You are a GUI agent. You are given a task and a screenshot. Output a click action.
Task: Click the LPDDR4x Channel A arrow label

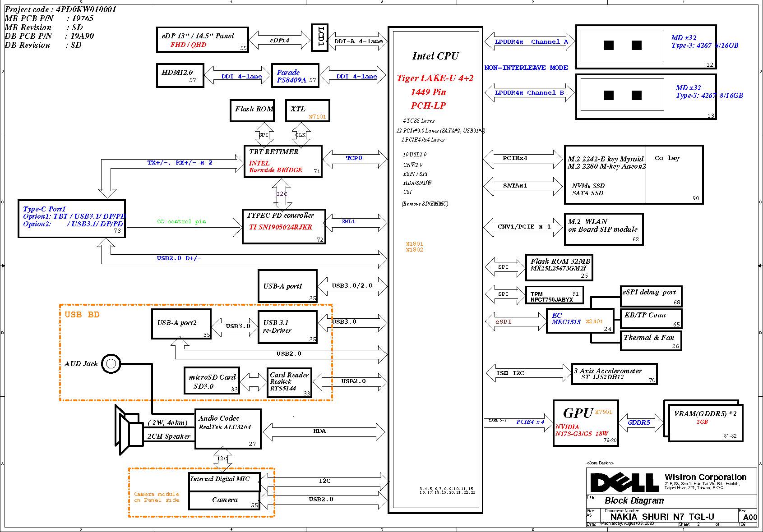coord(531,41)
